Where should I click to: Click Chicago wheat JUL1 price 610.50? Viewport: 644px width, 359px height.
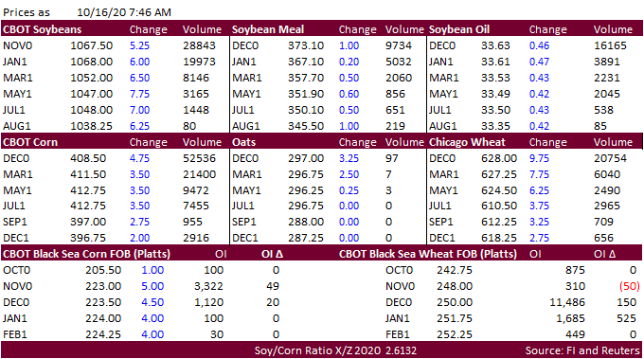point(499,206)
